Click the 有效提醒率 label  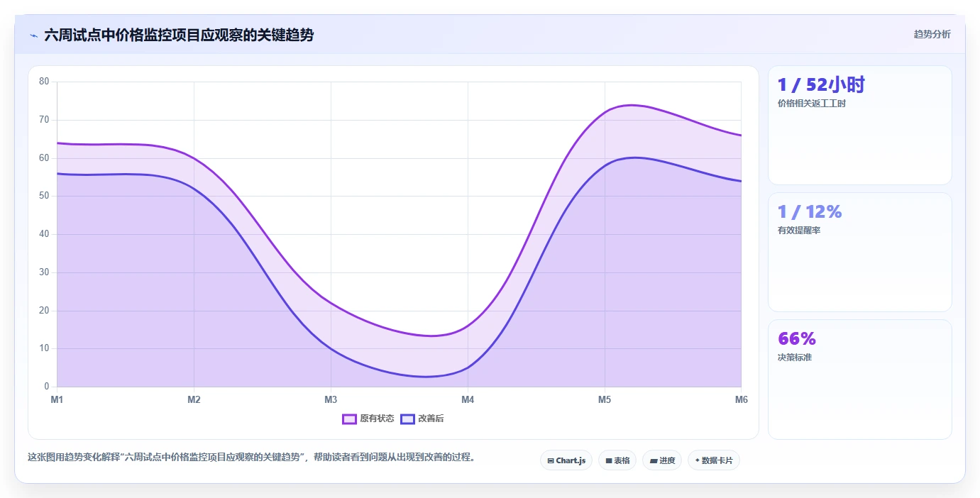point(799,231)
